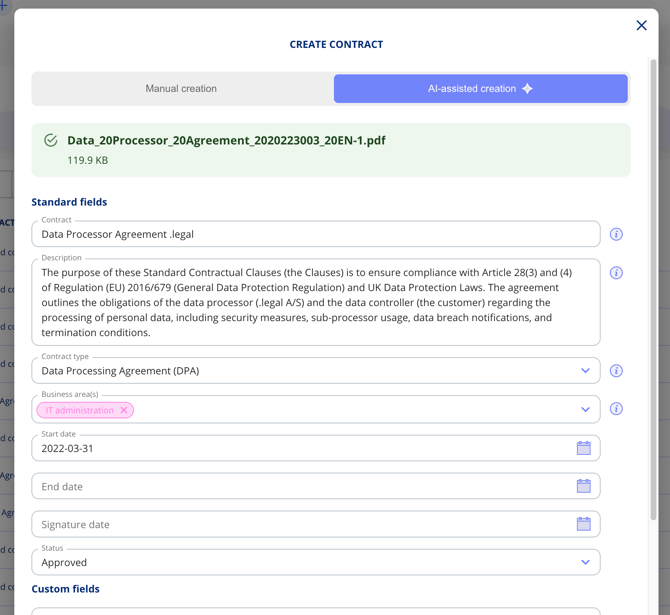670x615 pixels.
Task: Expand the Contract type dropdown
Action: (585, 371)
